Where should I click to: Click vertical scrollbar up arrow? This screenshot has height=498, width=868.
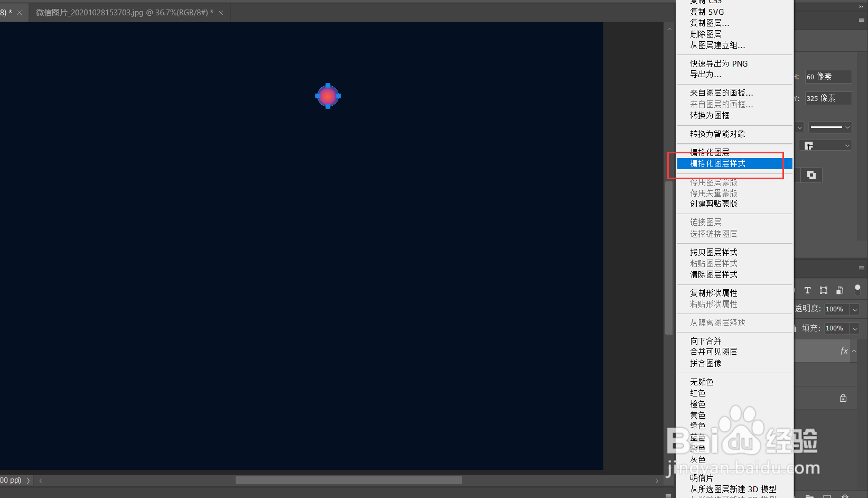point(669,30)
